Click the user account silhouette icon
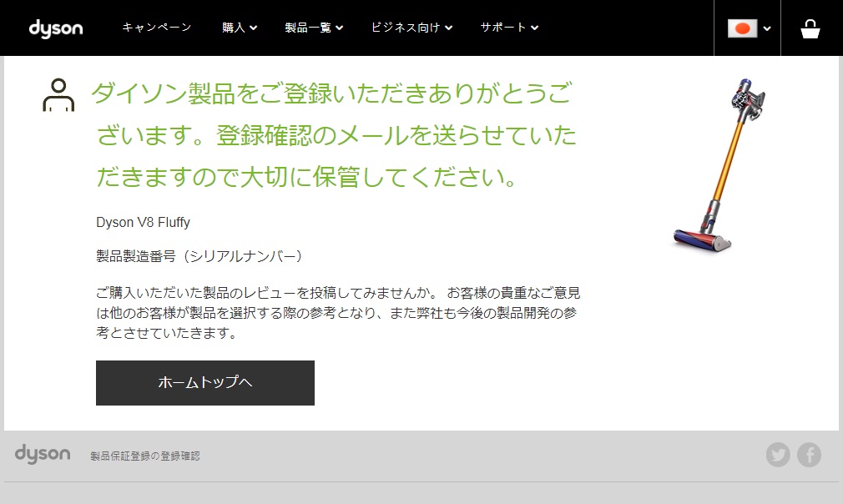 tap(58, 95)
